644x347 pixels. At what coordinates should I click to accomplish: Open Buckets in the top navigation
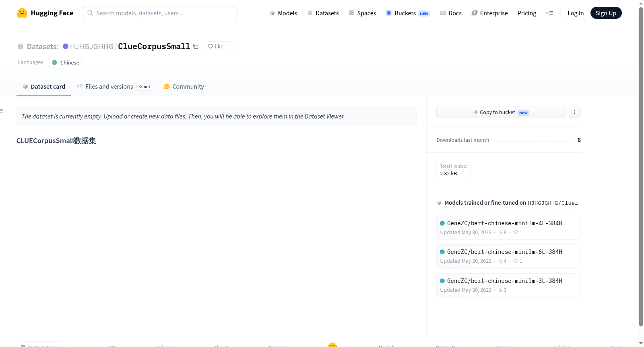click(x=408, y=13)
